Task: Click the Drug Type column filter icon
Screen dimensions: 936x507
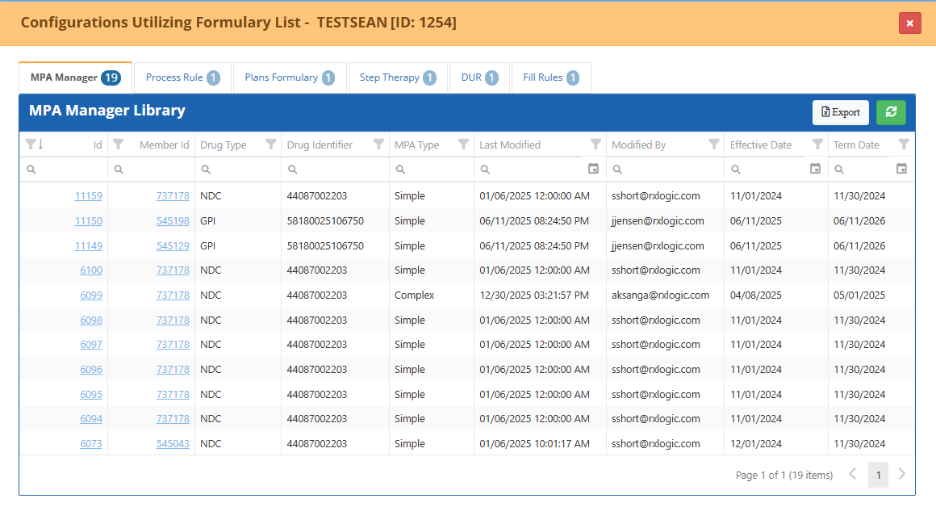Action: coord(270,145)
